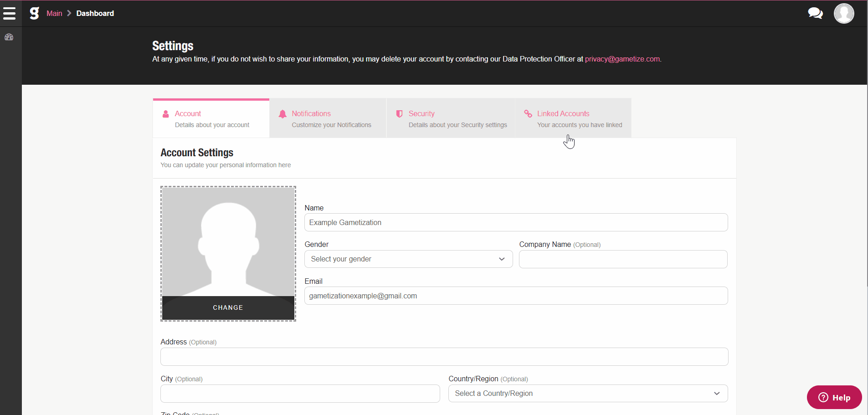Click the Company Name input field
The width and height of the screenshot is (868, 415).
click(623, 259)
